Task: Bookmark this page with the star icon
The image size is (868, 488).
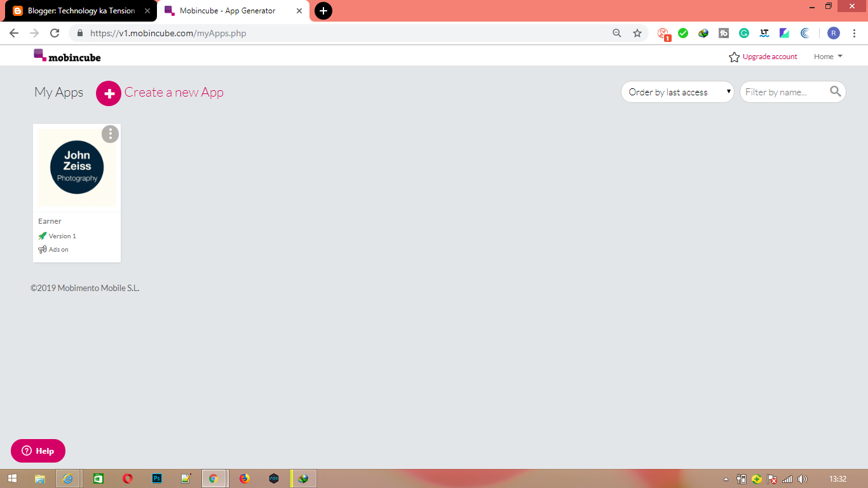Action: tap(637, 34)
